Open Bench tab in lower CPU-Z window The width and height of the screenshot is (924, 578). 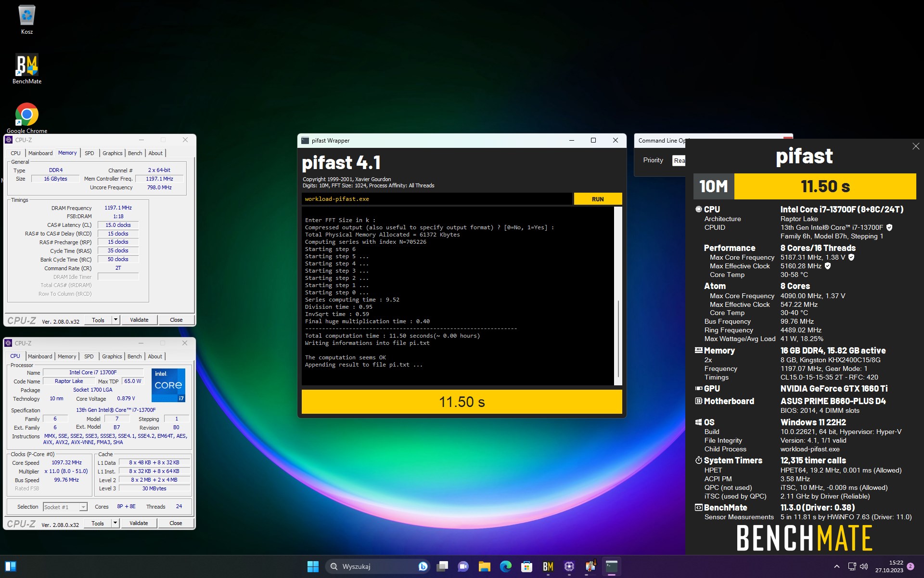click(135, 356)
